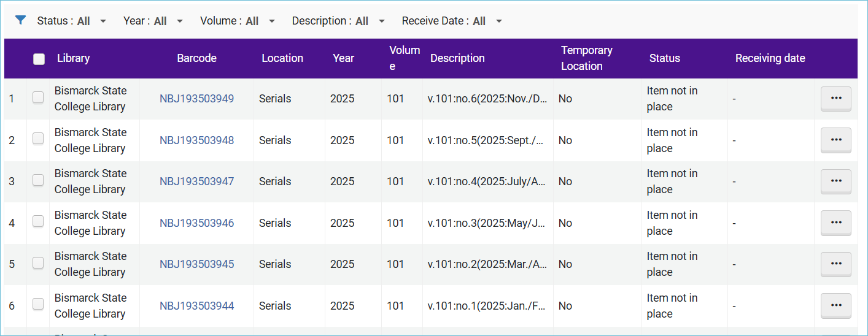The image size is (868, 336).
Task: Select description v.101:no.2(2025:Mar./A... cell
Action: click(487, 264)
